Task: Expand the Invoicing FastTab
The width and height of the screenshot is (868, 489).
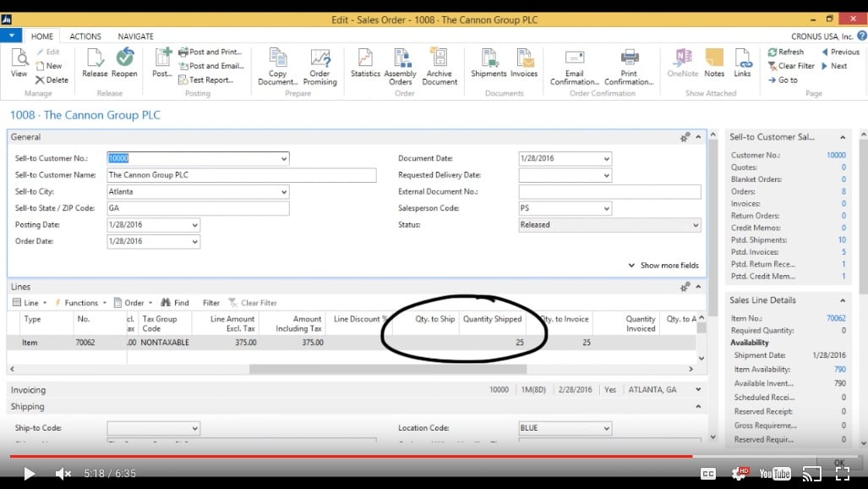Action: [x=699, y=390]
